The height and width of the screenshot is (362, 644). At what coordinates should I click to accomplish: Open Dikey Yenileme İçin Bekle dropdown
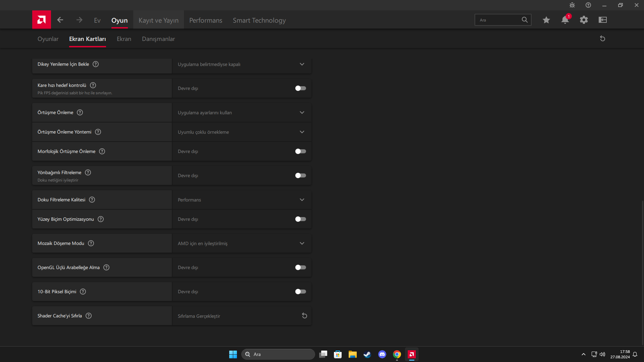(x=242, y=64)
